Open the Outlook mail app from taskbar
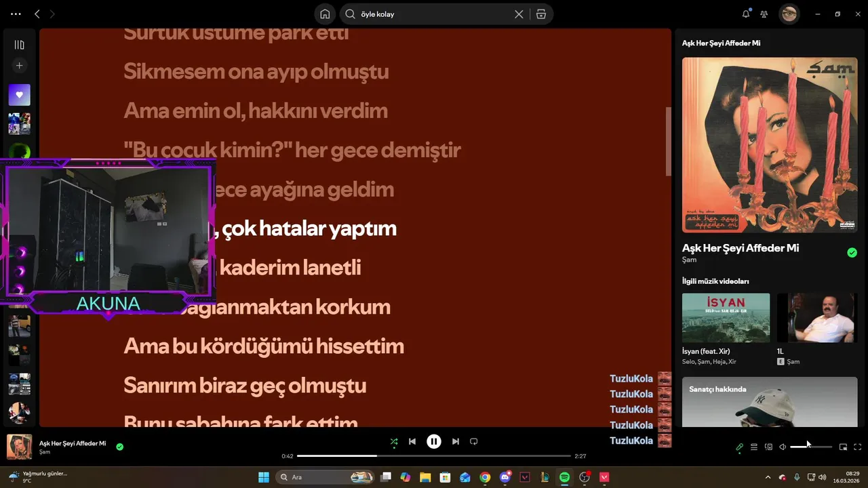The width and height of the screenshot is (868, 488). pos(465,477)
